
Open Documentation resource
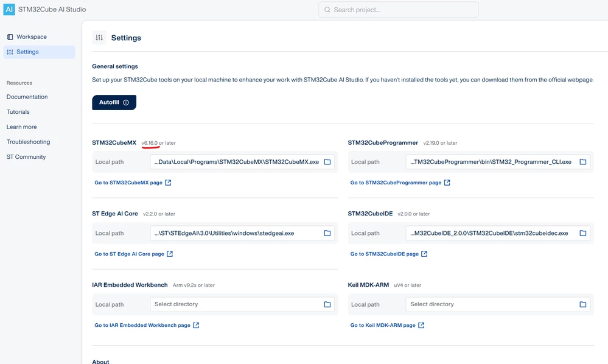27,97
